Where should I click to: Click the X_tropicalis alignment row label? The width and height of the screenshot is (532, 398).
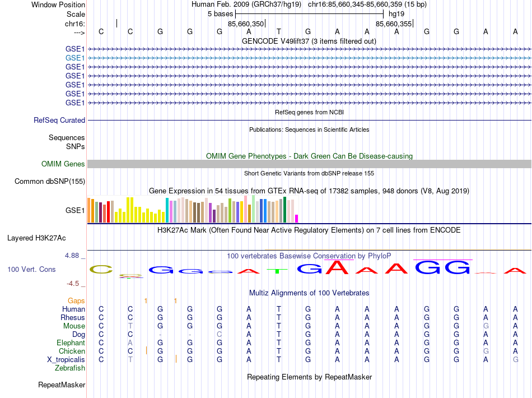[66, 360]
